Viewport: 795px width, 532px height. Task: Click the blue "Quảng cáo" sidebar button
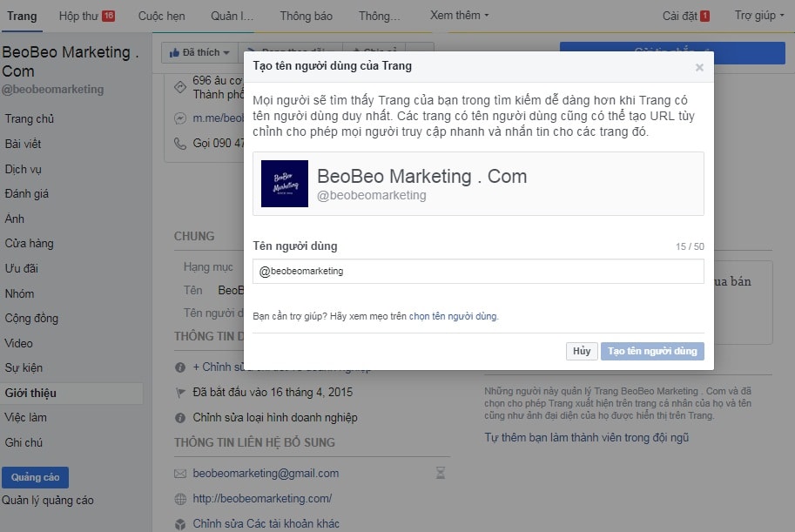pos(35,477)
